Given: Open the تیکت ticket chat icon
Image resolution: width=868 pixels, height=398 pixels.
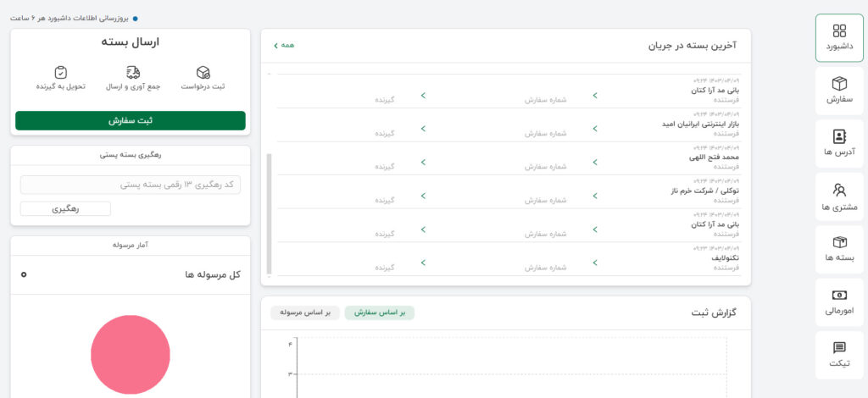Looking at the screenshot, I should point(839,348).
